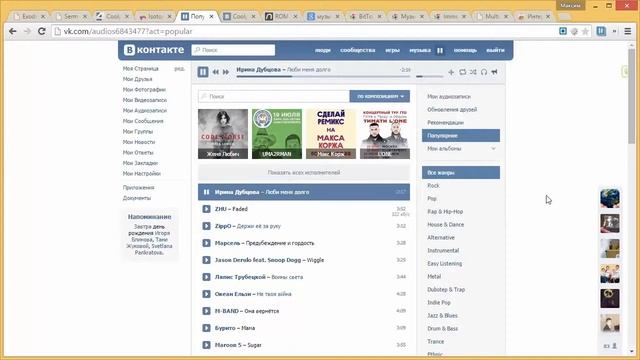Screen dimensions: 640x360
Task: Click the VK header search field
Action: [233, 50]
